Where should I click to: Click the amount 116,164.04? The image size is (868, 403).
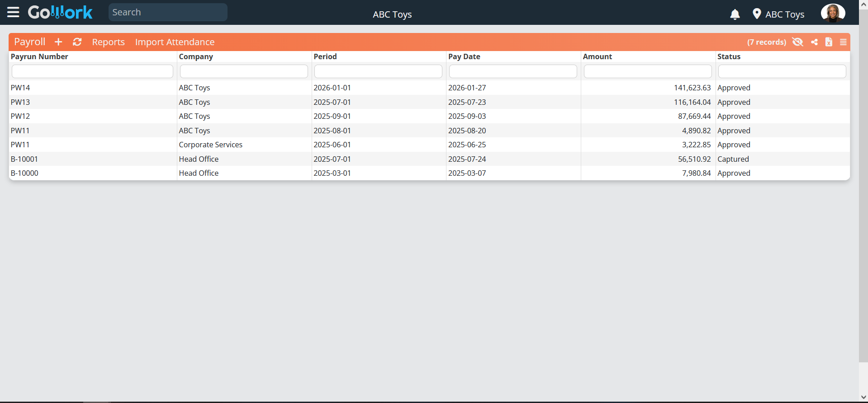coord(692,102)
